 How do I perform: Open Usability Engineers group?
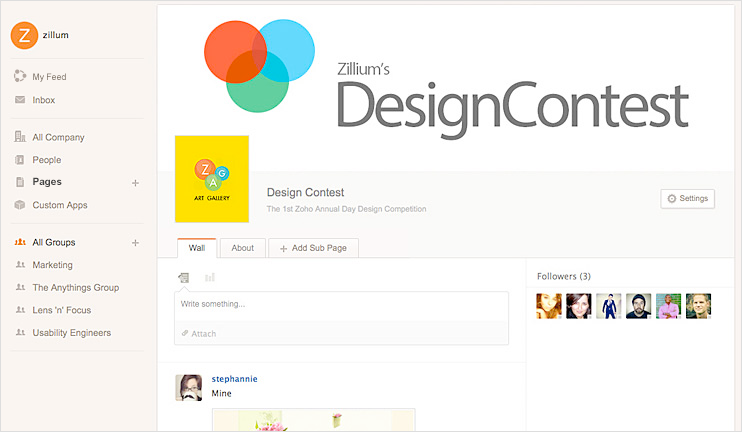point(71,333)
